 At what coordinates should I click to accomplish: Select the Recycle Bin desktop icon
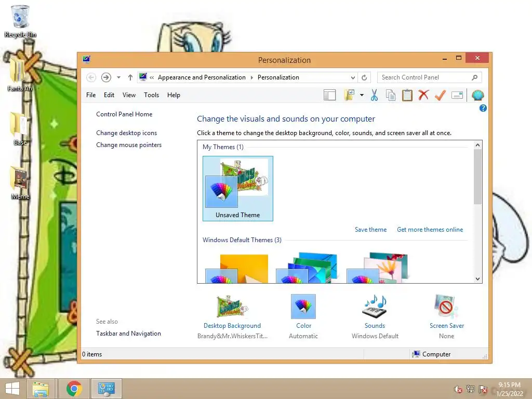20,21
